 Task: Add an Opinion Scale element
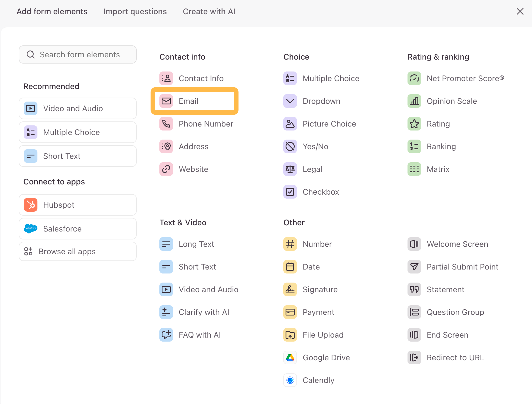coord(452,101)
